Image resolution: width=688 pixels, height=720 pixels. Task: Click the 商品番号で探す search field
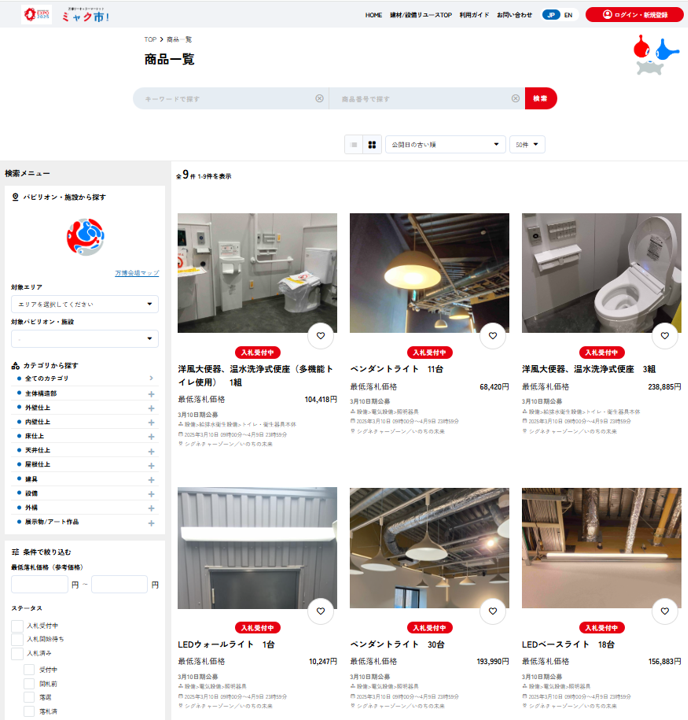(425, 98)
